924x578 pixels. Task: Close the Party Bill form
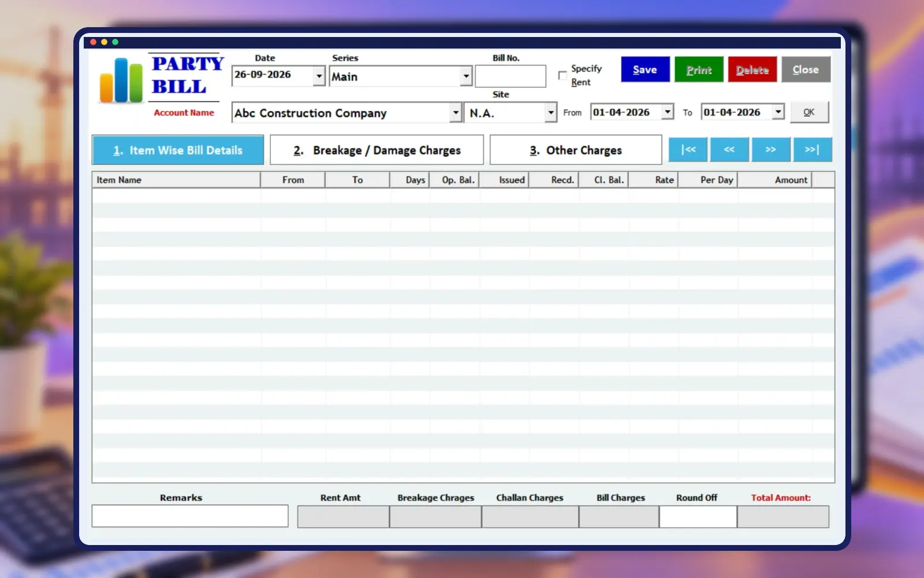click(x=806, y=69)
